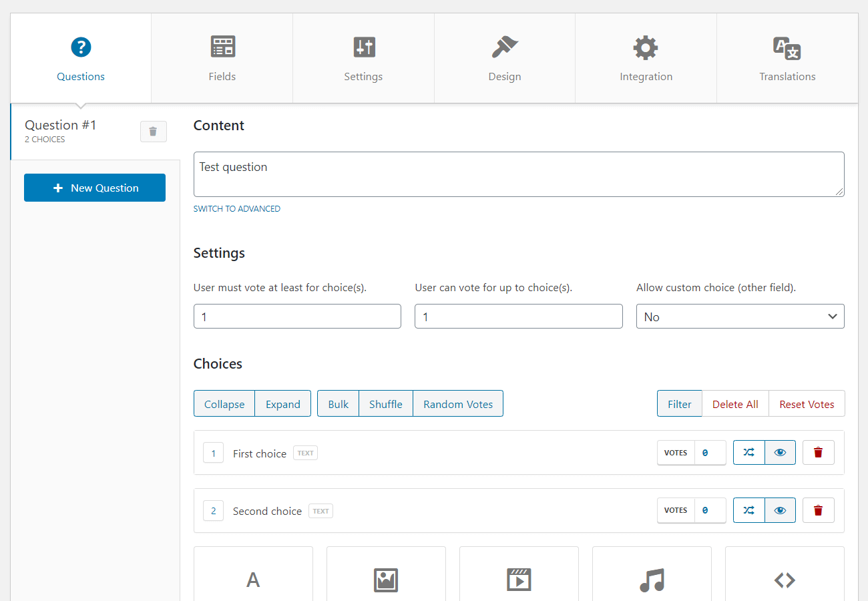Add an HTML code choice type
The image size is (868, 601).
[785, 578]
